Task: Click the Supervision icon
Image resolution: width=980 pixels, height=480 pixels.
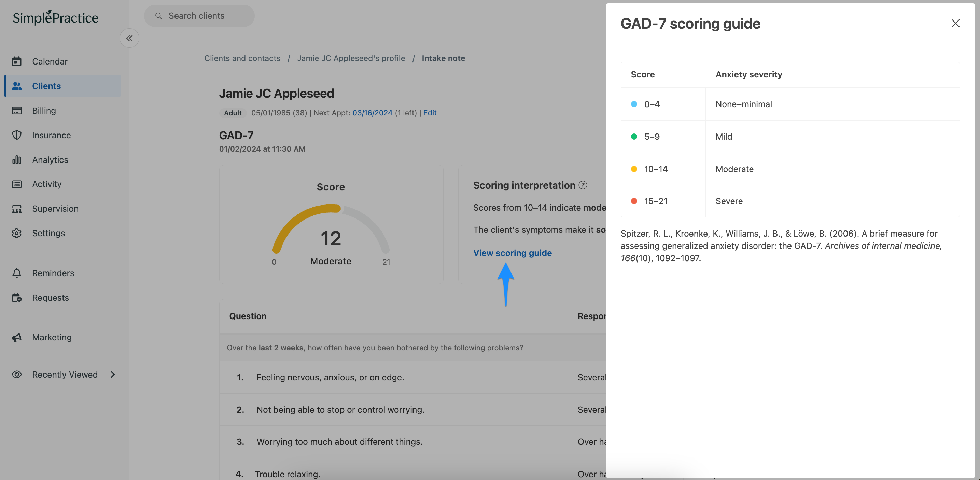Action: pos(17,209)
